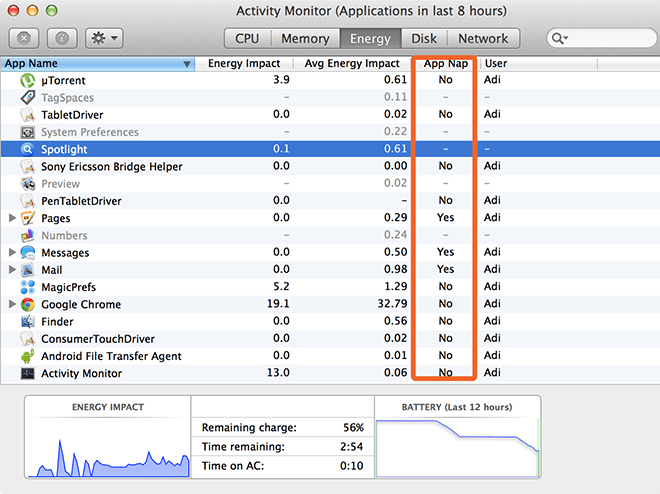This screenshot has width=660, height=494.
Task: Click the Remaining charge 56% value
Action: [x=353, y=428]
